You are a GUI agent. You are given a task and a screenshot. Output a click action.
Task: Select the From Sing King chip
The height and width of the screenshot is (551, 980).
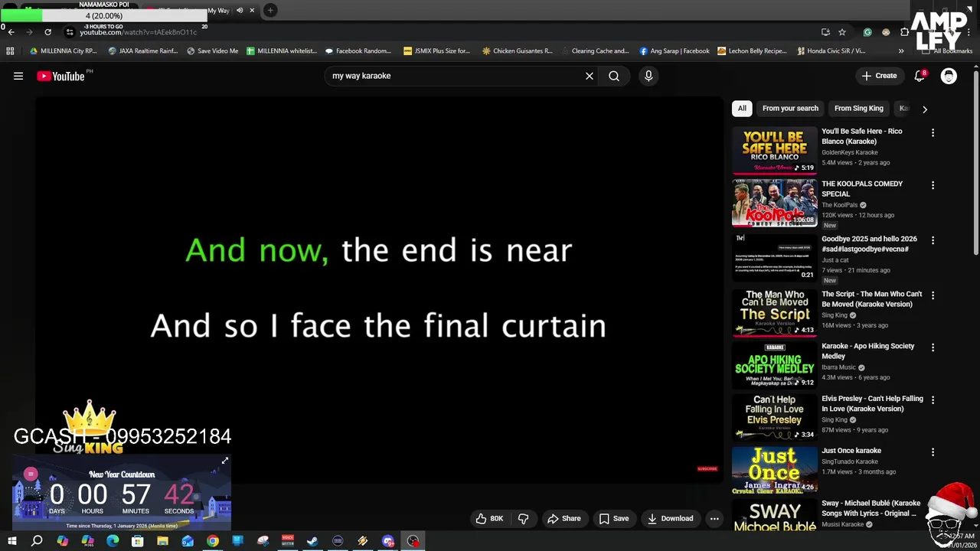pos(859,109)
